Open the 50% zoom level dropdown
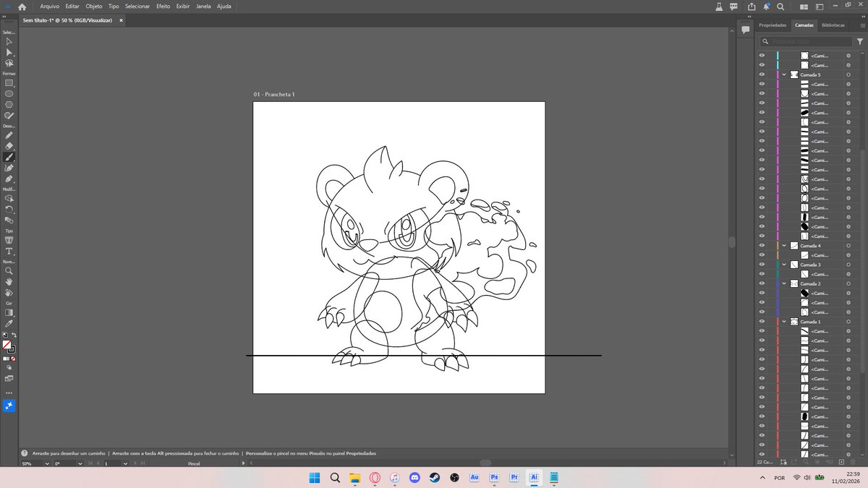 pos(48,463)
